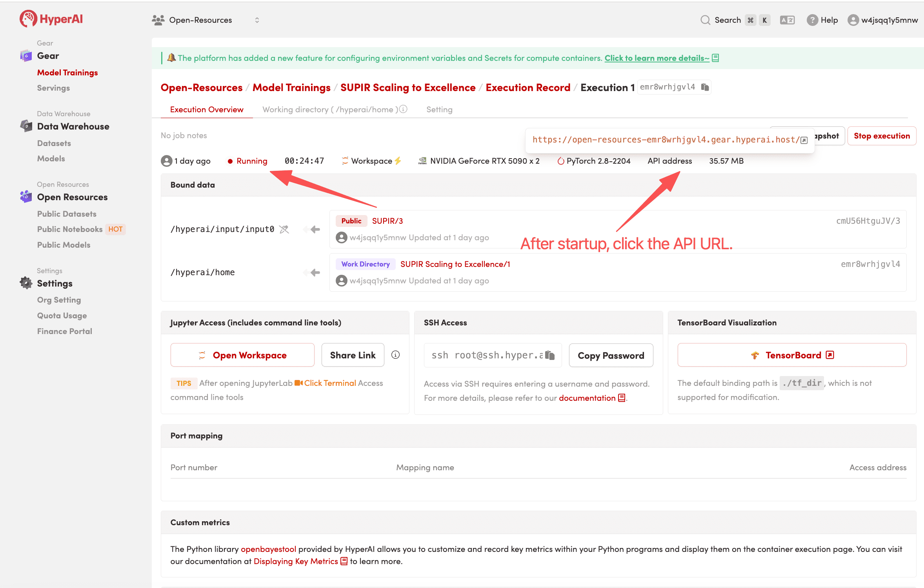Image resolution: width=924 pixels, height=588 pixels.
Task: Click 'Click to learn more details' link
Action: [657, 58]
